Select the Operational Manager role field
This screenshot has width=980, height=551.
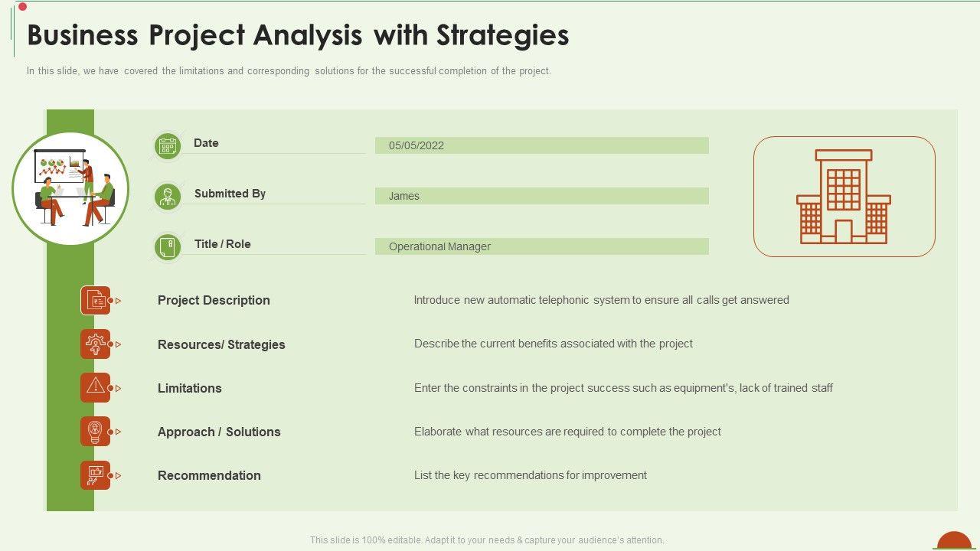coord(541,246)
